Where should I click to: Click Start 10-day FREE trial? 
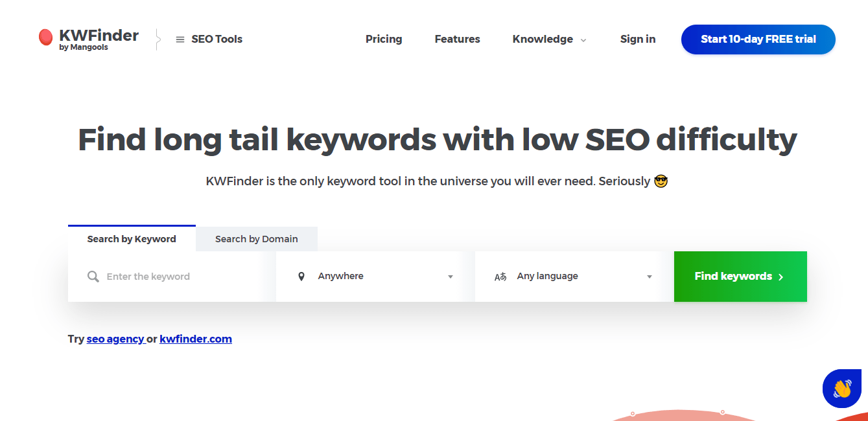758,40
